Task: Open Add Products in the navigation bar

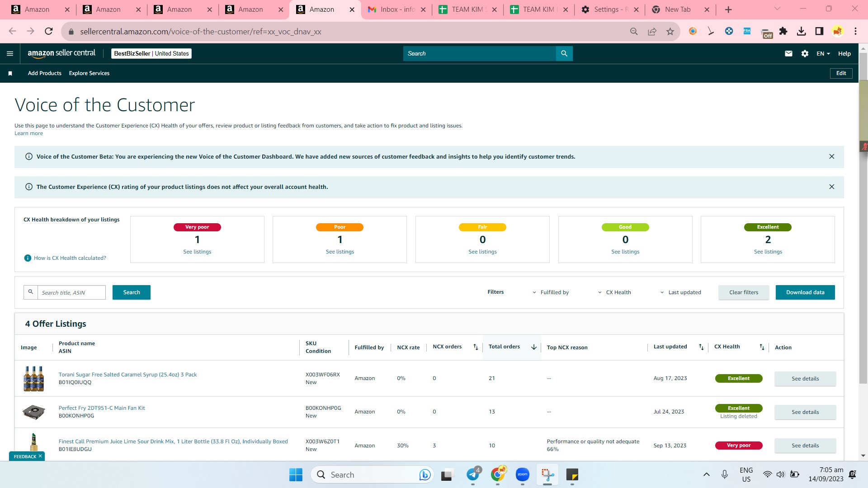Action: [x=45, y=73]
